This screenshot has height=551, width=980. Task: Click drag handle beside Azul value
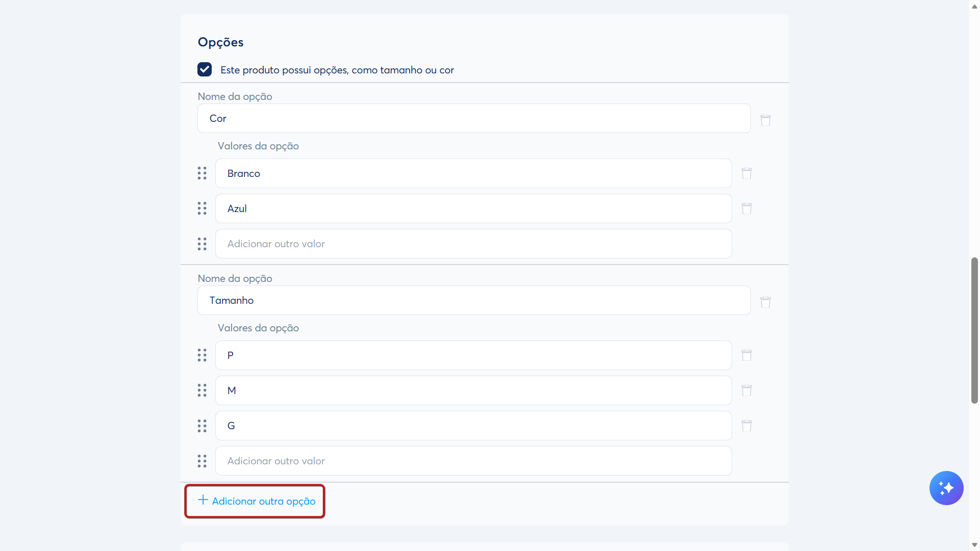coord(202,208)
